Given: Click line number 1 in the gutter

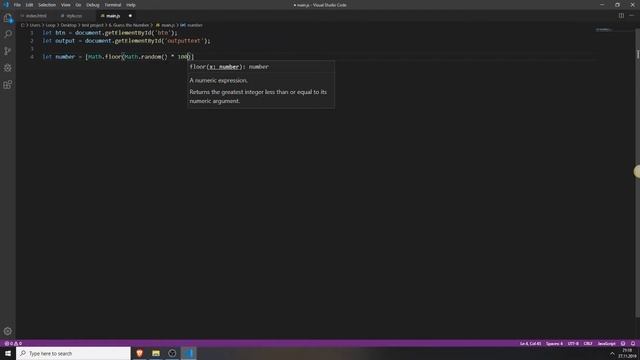Looking at the screenshot, I should click(31, 33).
